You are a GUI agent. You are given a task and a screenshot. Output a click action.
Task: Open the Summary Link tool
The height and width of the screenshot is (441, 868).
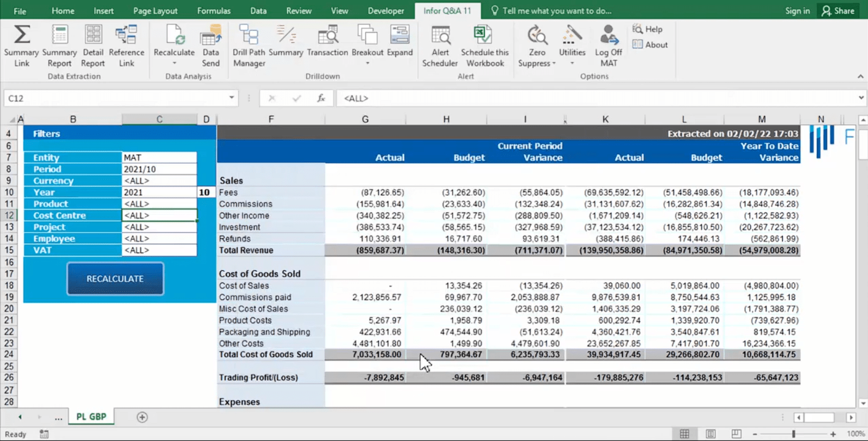[22, 46]
